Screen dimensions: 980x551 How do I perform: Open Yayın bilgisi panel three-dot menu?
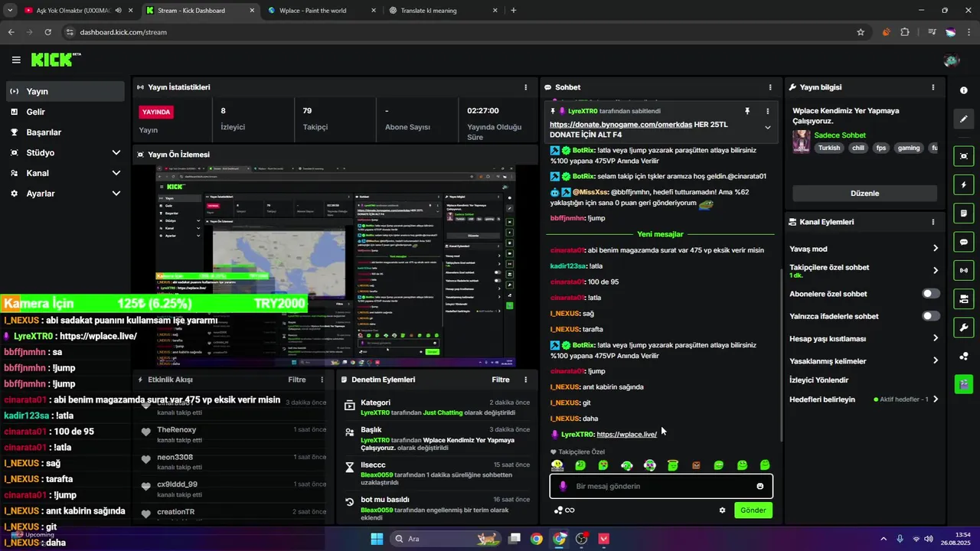click(x=933, y=87)
